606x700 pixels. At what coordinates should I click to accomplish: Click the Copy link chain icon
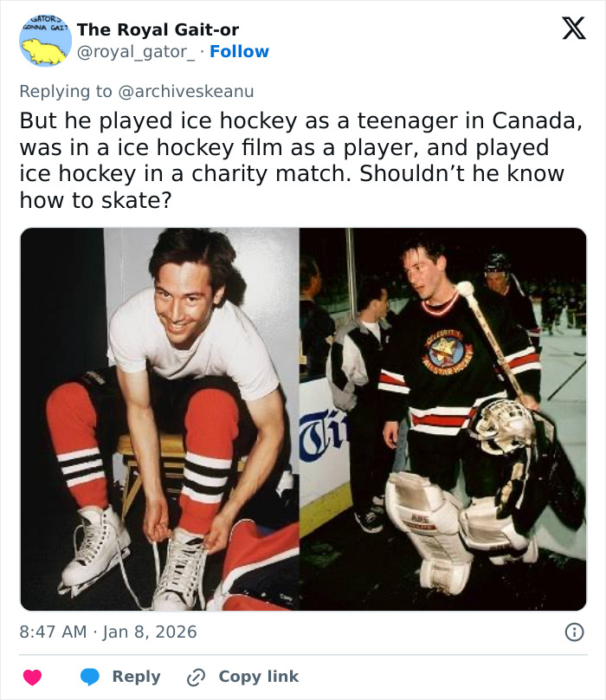coord(197,676)
